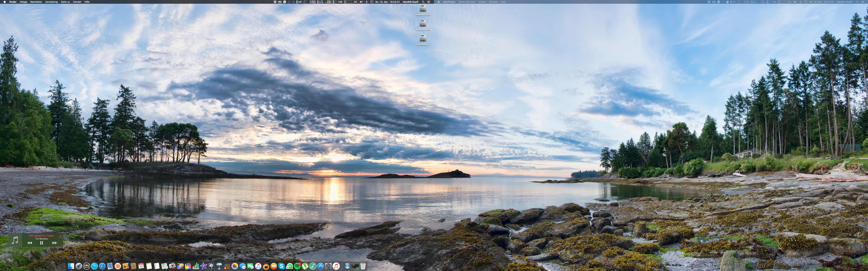Select the FusionDrive 2 desktop icon
The width and height of the screenshot is (868, 271).
coord(422,24)
